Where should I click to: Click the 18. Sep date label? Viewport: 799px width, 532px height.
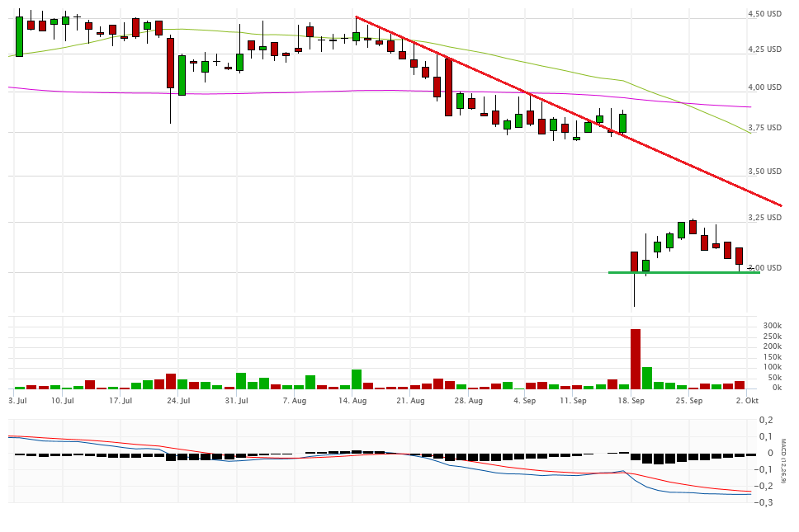click(x=631, y=401)
